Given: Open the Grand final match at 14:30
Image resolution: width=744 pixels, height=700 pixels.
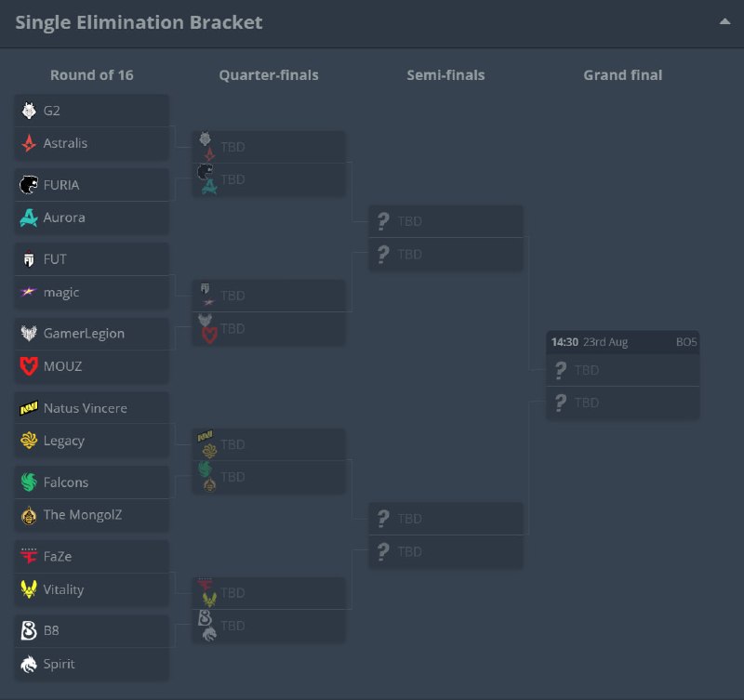Looking at the screenshot, I should point(623,375).
